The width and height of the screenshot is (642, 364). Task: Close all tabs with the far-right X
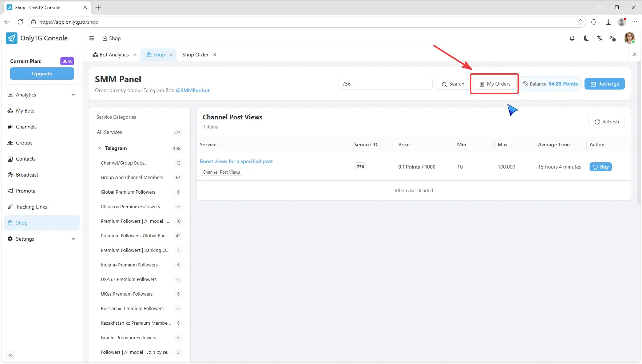click(x=635, y=54)
